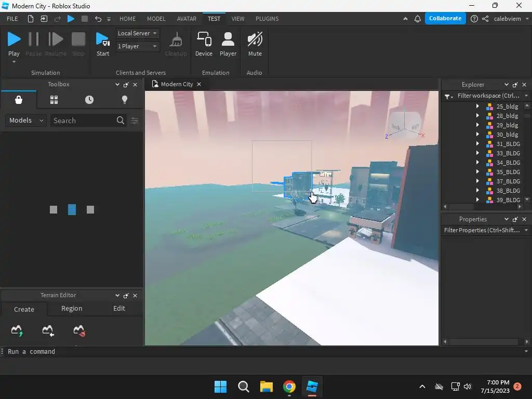
Task: Open Windows Start menu
Action: (x=220, y=387)
